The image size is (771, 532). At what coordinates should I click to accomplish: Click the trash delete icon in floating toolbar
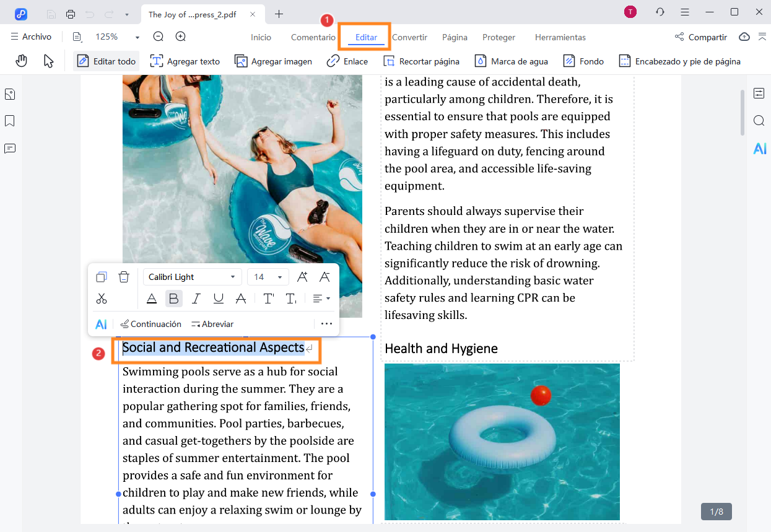point(124,277)
